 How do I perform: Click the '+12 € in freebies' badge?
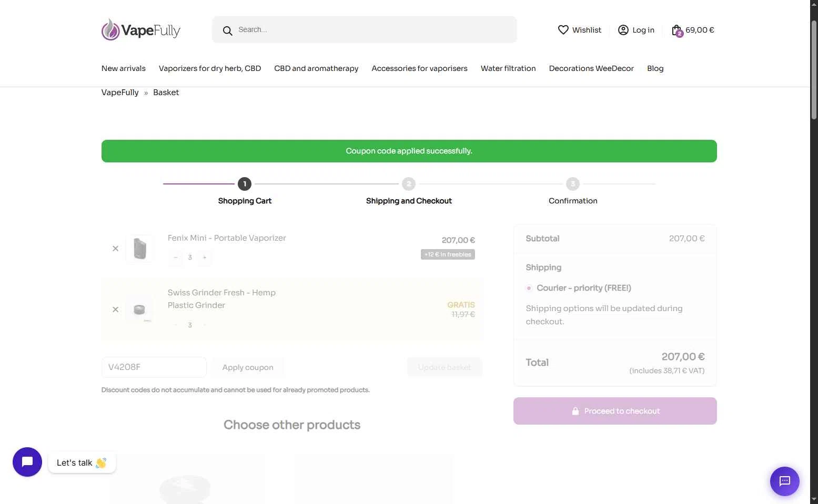pos(448,254)
